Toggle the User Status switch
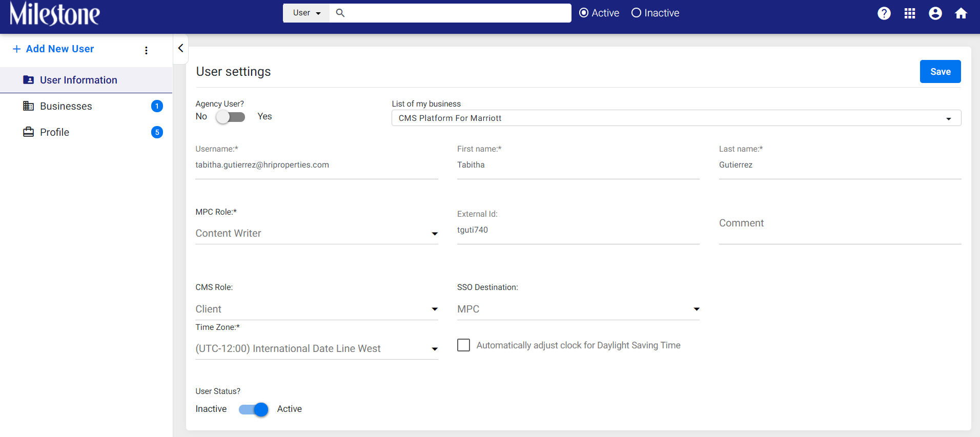 point(254,409)
